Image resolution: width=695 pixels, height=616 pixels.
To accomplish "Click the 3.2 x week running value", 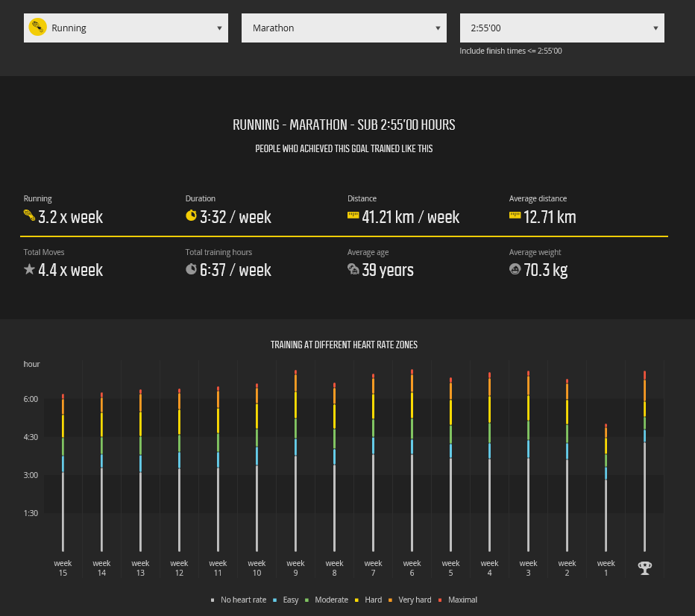I will click(71, 217).
